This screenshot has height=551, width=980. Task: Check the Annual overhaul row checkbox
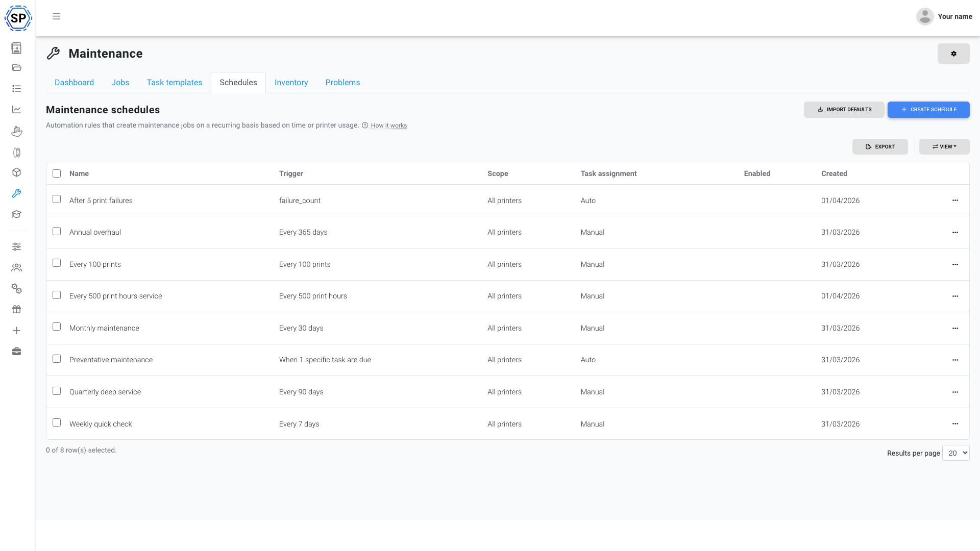point(56,231)
